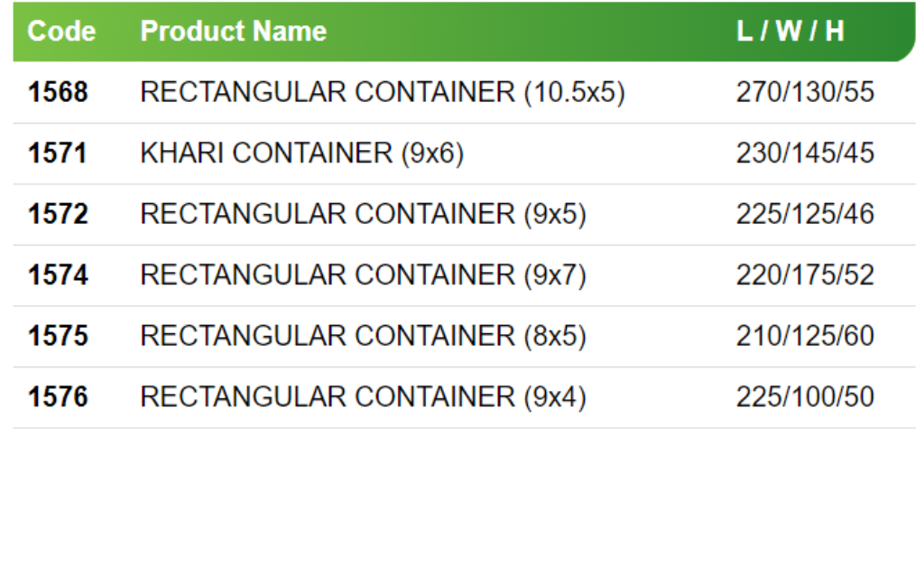Click RECTANGULAR CONTAINER (9x7) product name
Viewport: 924px width, 587px height.
(x=363, y=275)
